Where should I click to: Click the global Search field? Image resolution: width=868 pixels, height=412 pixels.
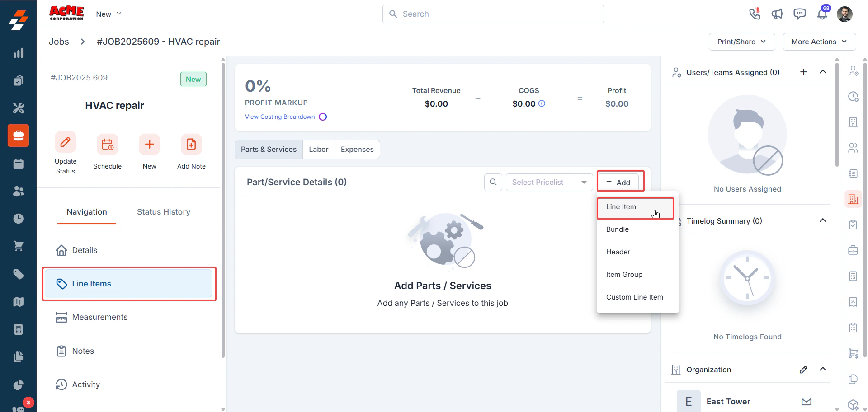[x=493, y=14]
